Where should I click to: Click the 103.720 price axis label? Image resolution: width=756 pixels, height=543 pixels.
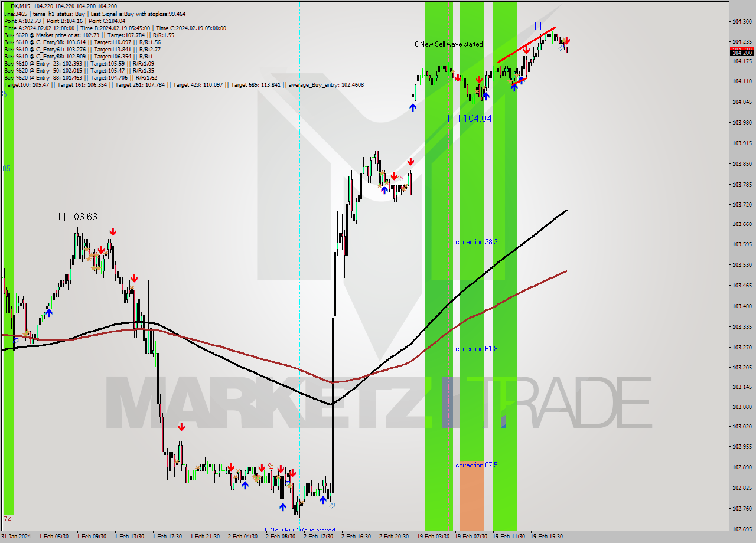(x=741, y=204)
